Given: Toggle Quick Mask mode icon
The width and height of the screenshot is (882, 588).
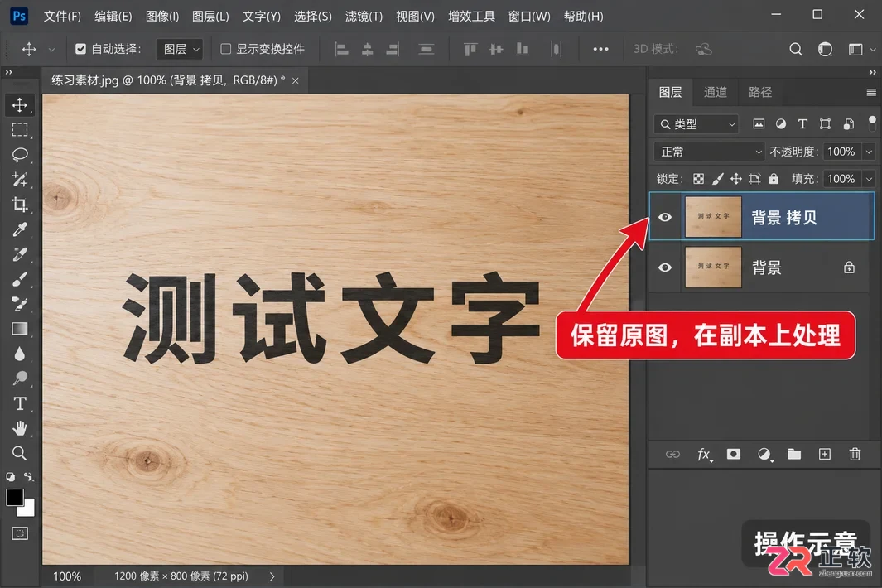Looking at the screenshot, I should coord(20,533).
